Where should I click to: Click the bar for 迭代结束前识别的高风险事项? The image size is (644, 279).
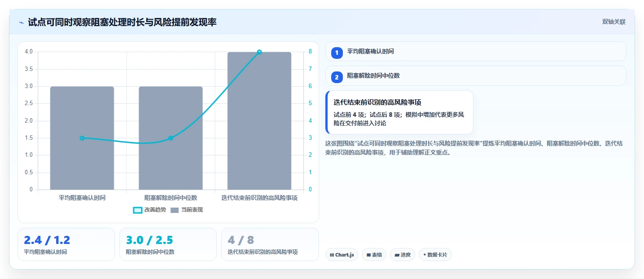coord(259,121)
